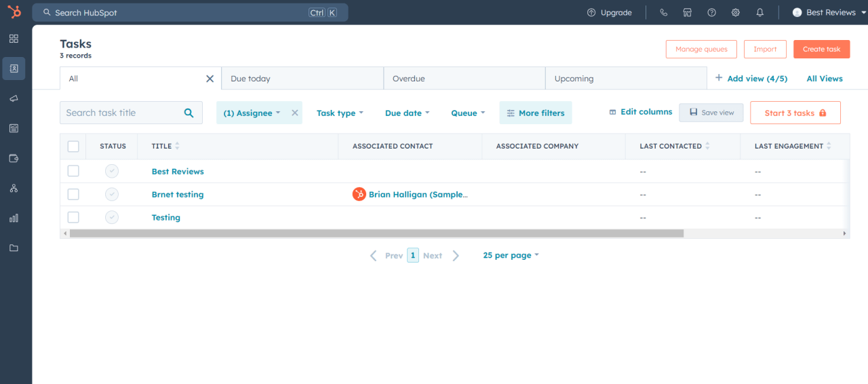
Task: Switch to the Due today tab
Action: click(x=302, y=79)
